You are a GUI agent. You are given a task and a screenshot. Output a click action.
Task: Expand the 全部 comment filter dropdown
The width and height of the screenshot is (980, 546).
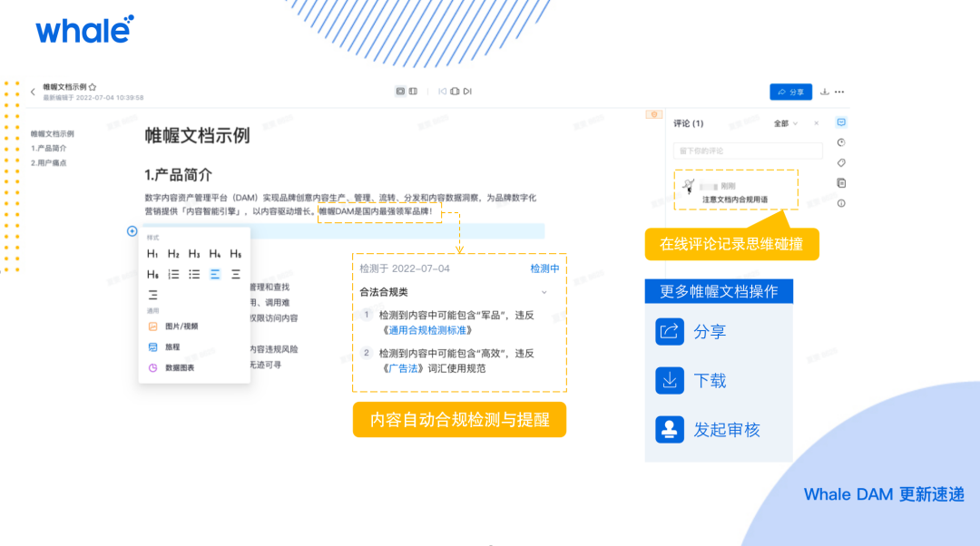[786, 123]
